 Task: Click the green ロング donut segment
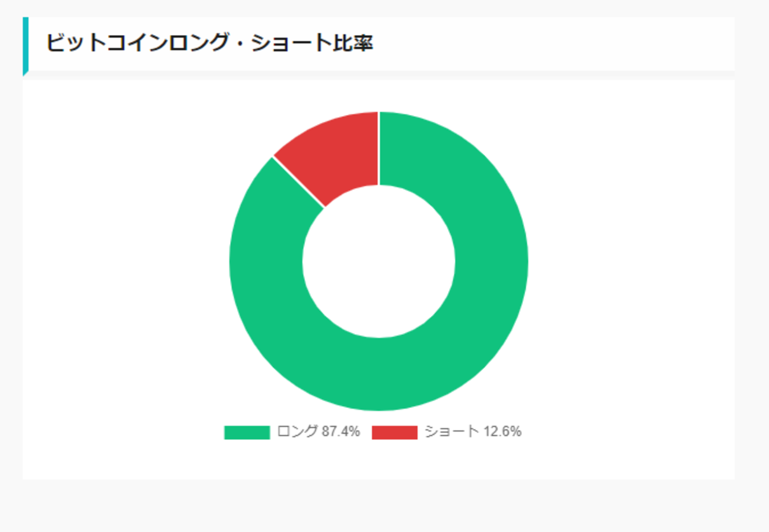(445, 356)
